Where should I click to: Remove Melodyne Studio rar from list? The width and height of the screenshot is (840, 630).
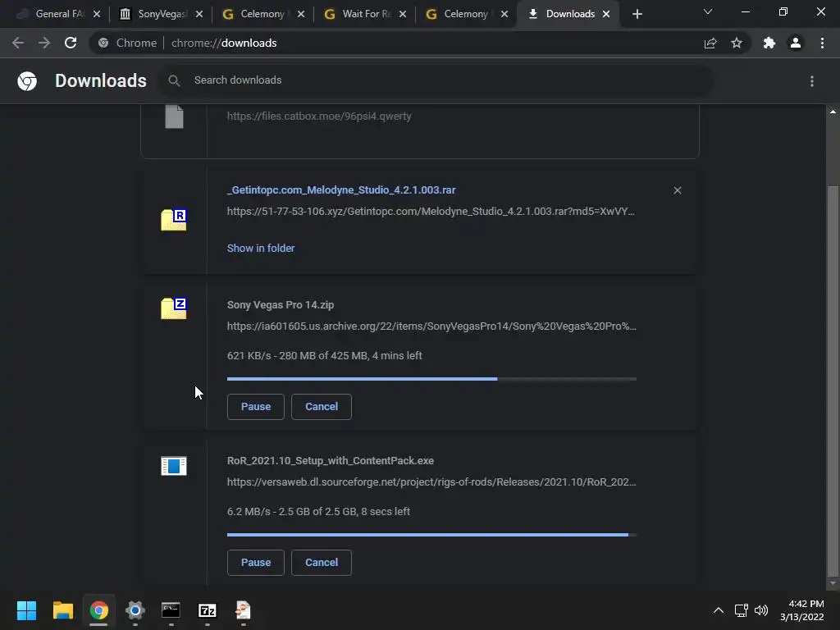[677, 190]
